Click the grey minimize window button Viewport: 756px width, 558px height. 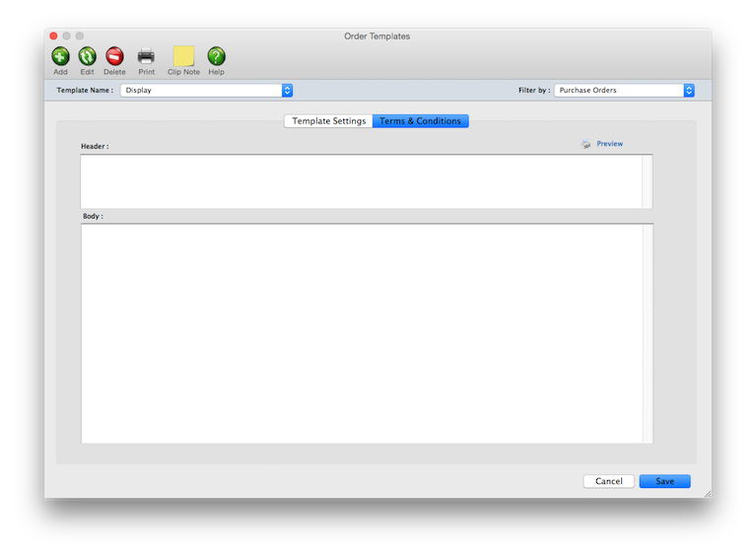click(x=66, y=36)
